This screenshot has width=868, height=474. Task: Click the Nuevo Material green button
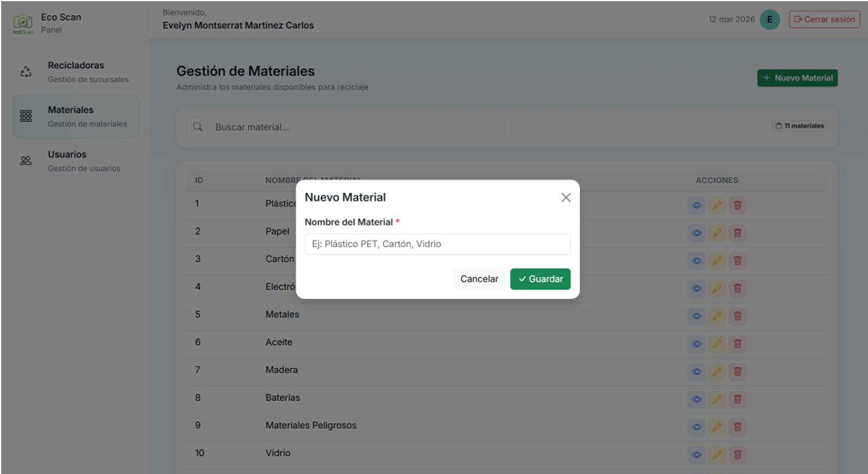[798, 78]
